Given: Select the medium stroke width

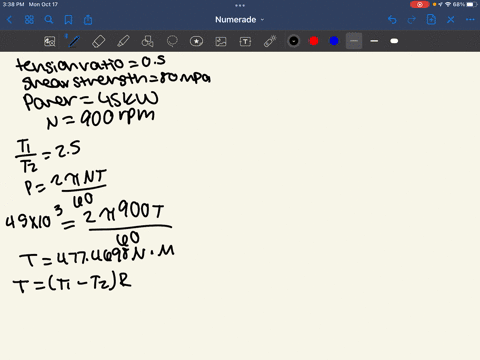Looking at the screenshot, I should [374, 41].
